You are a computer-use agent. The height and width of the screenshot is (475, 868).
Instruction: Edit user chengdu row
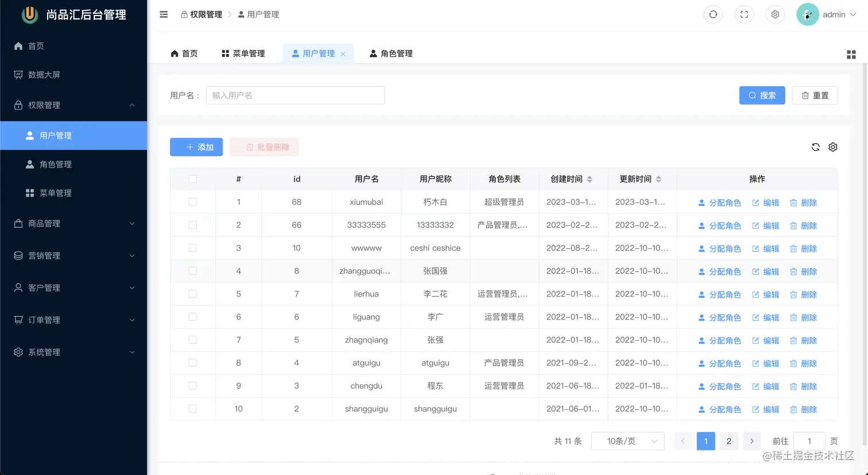[x=766, y=386]
